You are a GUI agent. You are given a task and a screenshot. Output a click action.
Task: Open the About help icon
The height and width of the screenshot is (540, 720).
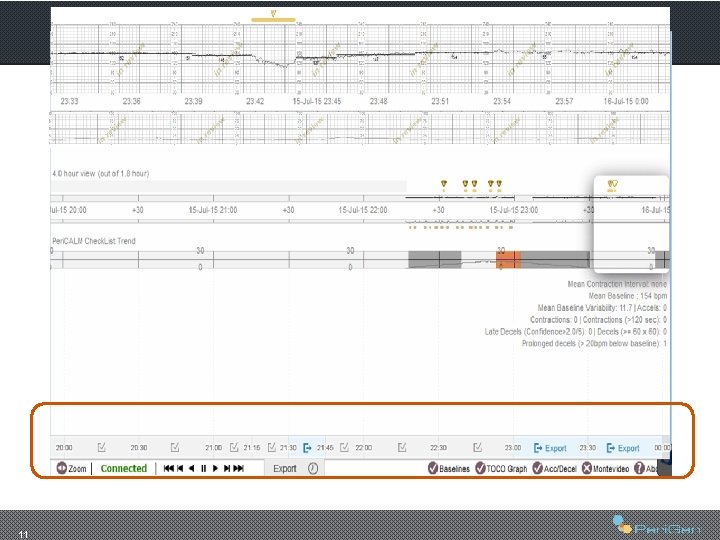point(639,468)
